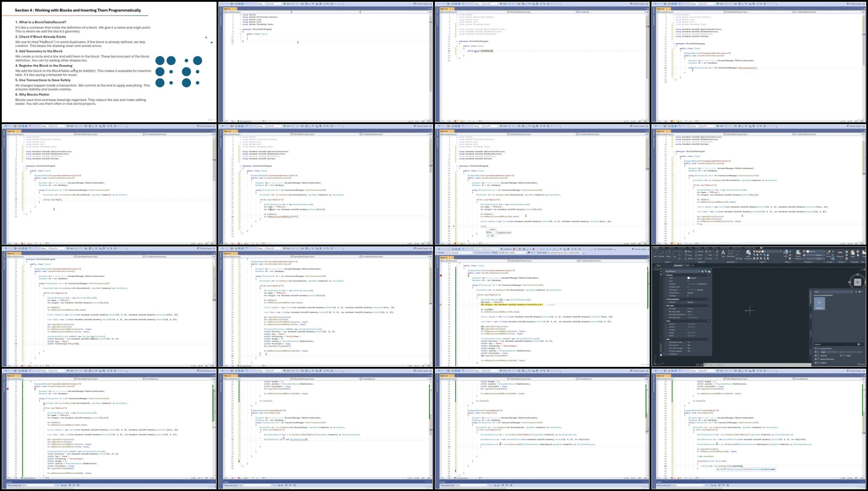The width and height of the screenshot is (868, 491).
Task: Choose the Rotate tool in AutoCAD Modify panel
Action: click(x=699, y=251)
